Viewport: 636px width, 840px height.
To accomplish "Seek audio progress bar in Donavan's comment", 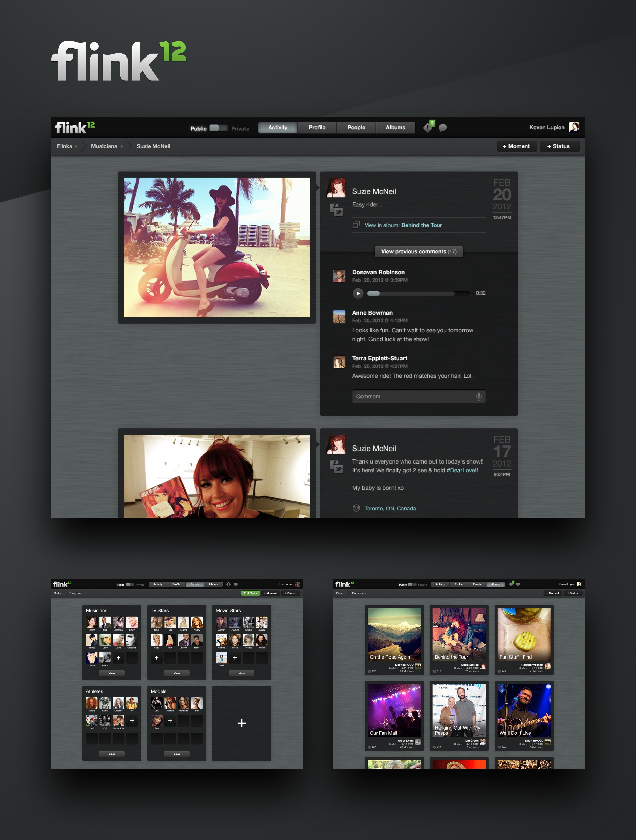I will tap(418, 293).
